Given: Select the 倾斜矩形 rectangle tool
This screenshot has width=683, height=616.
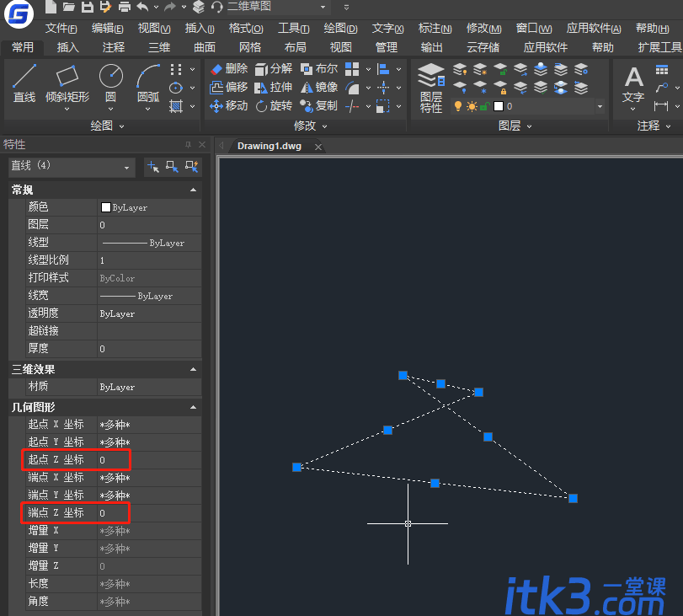Looking at the screenshot, I should (67, 83).
